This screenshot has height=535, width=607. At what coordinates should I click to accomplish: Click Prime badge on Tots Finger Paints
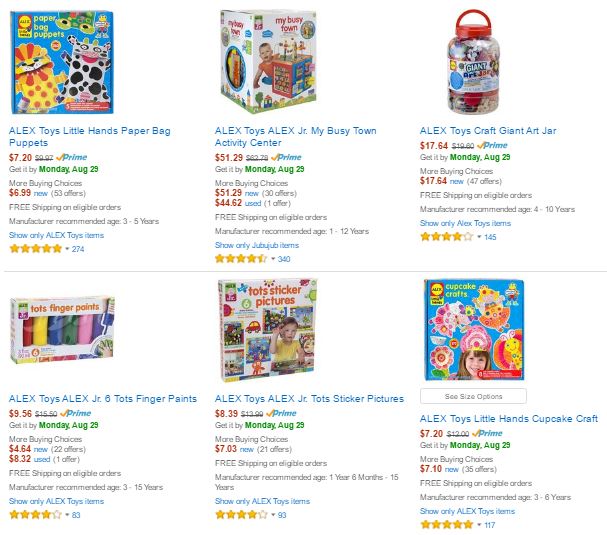[76, 413]
